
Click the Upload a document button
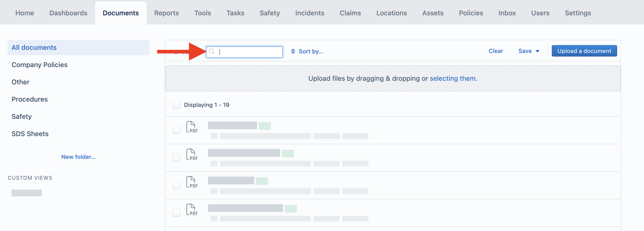584,51
